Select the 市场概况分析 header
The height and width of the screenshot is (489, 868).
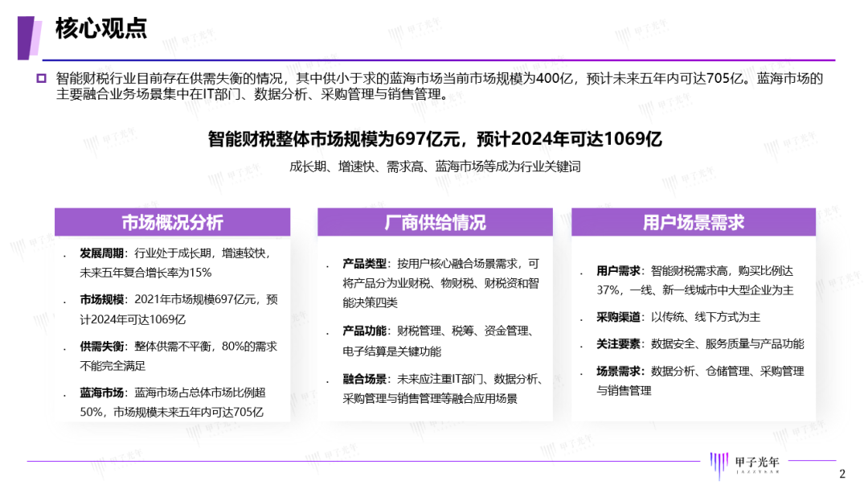click(172, 222)
